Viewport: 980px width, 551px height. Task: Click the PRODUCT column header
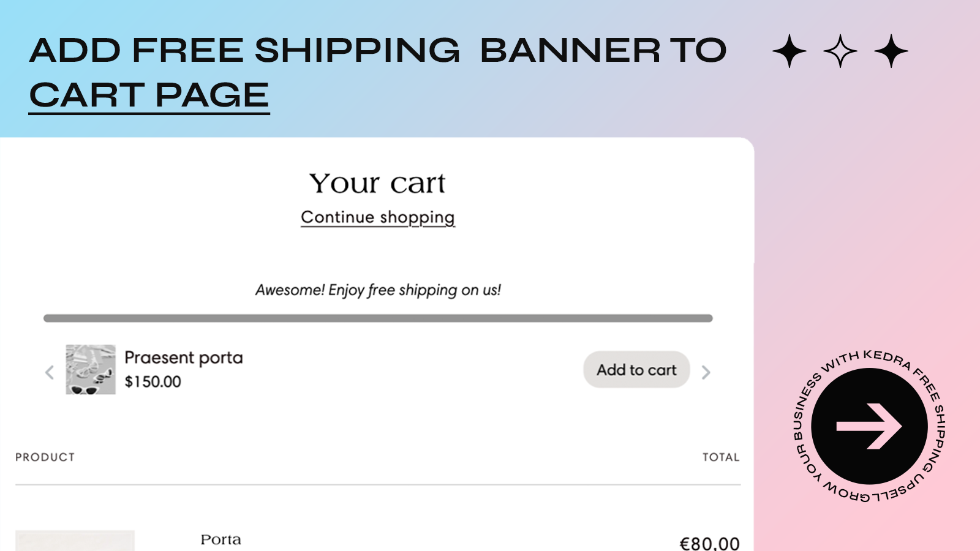click(x=45, y=457)
